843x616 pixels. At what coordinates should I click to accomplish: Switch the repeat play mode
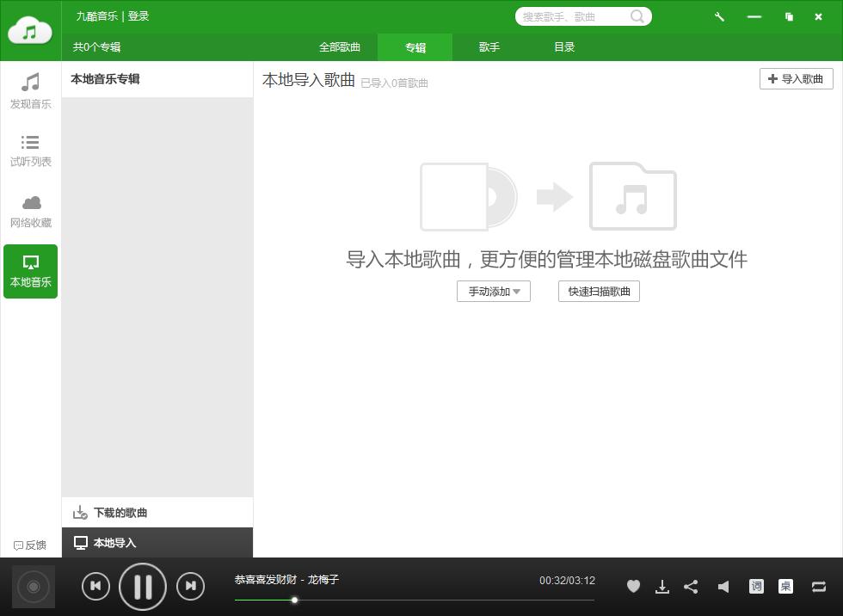(818, 586)
